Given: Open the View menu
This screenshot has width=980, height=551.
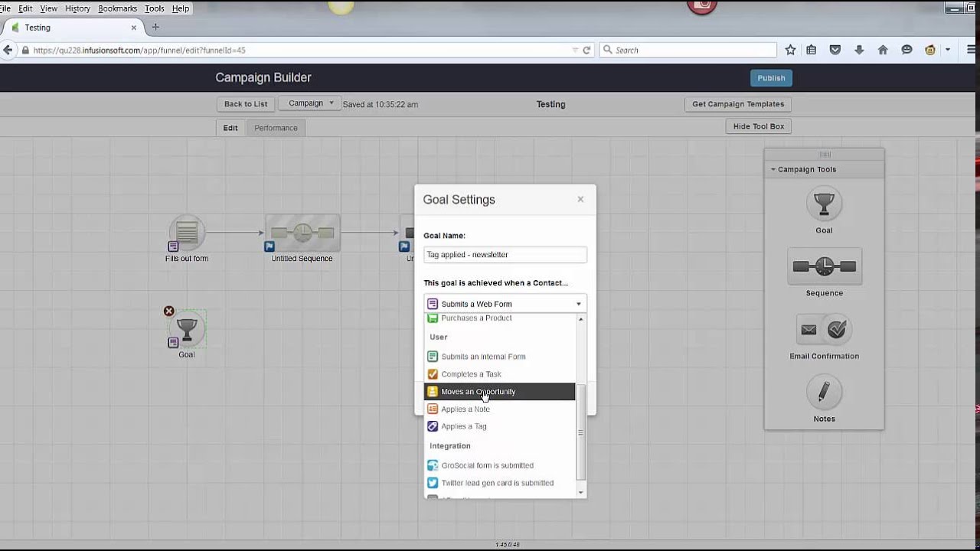Looking at the screenshot, I should point(48,8).
